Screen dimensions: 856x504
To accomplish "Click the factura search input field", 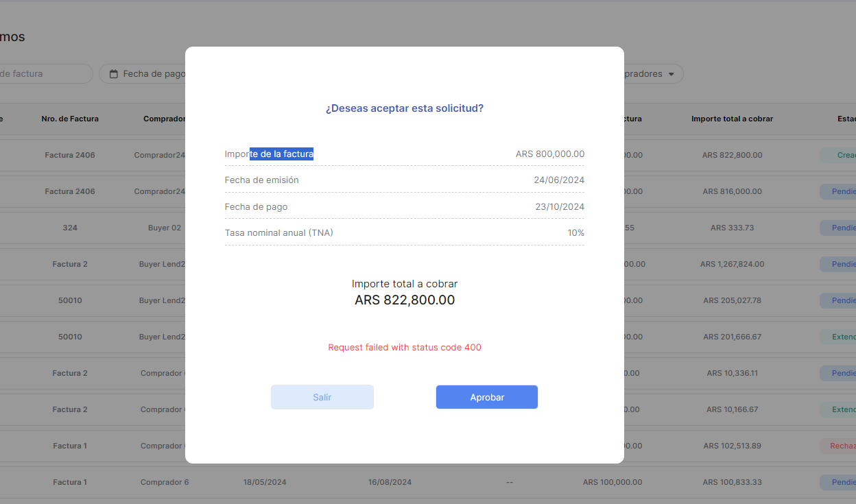I will click(41, 74).
